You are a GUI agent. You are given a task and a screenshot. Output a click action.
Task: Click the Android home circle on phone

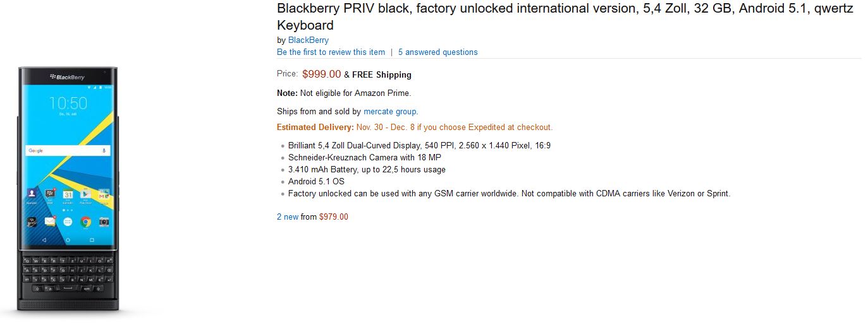coord(68,240)
